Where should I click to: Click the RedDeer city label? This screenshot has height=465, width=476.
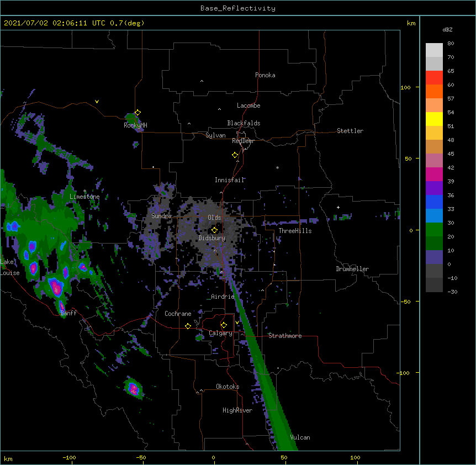[243, 141]
